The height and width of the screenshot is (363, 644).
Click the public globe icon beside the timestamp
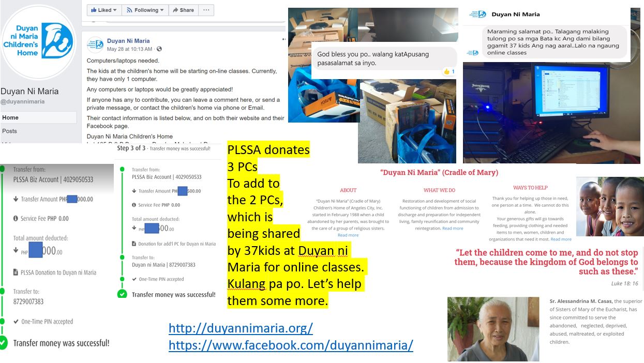pos(159,49)
